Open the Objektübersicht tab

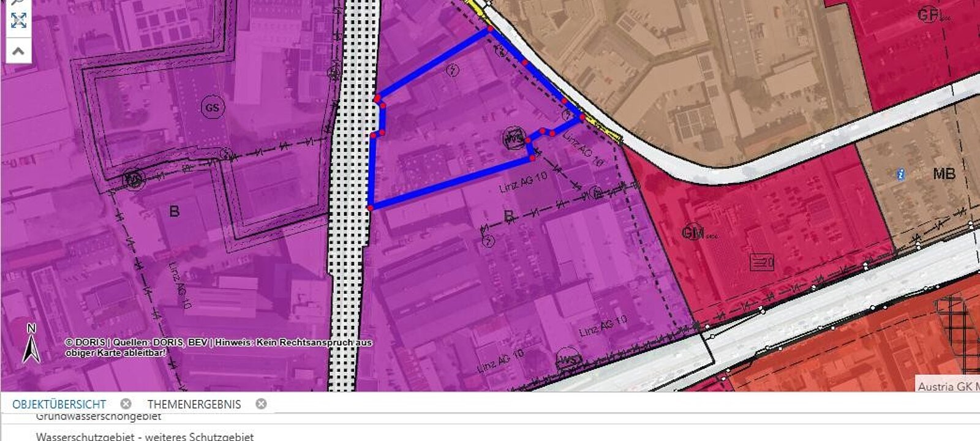click(x=59, y=404)
